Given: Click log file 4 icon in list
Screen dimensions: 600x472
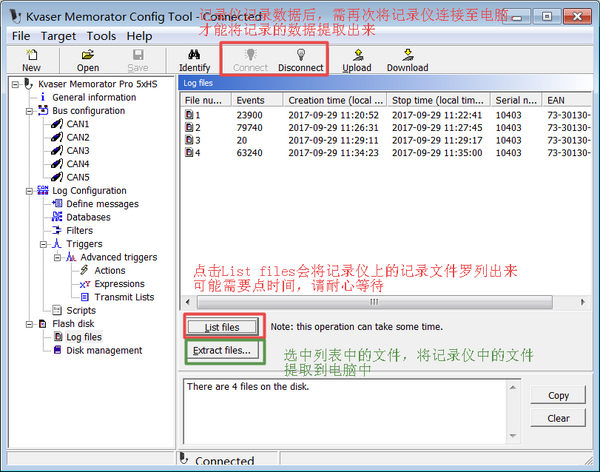Looking at the screenshot, I should coord(189,153).
